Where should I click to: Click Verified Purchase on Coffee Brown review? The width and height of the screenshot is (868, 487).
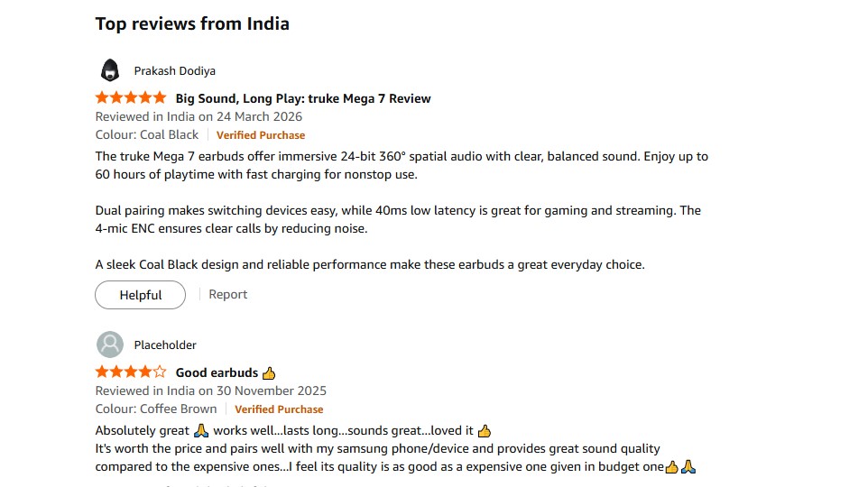point(279,409)
